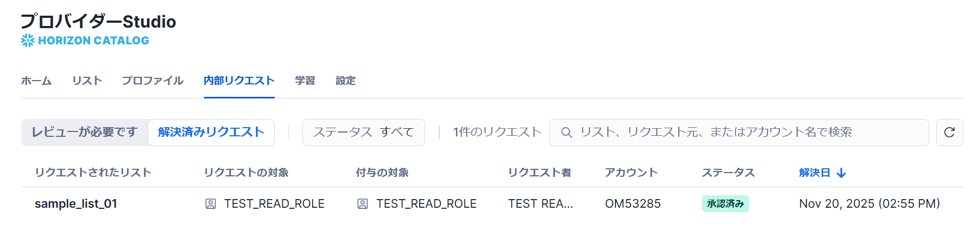
Task: Open the 設定 tab
Action: (x=346, y=81)
